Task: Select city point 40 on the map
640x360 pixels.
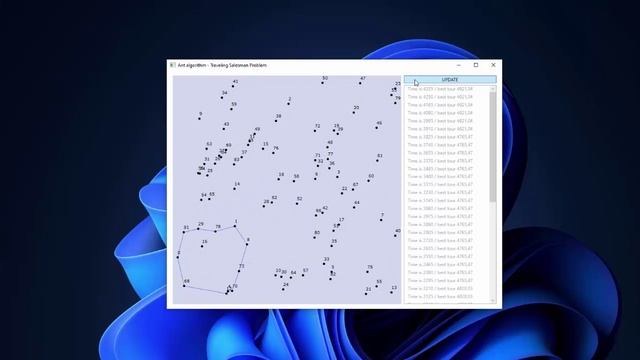Action: click(x=395, y=236)
